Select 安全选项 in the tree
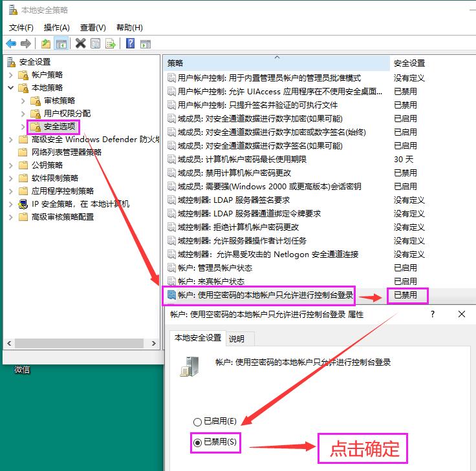The image size is (476, 471). (59, 127)
